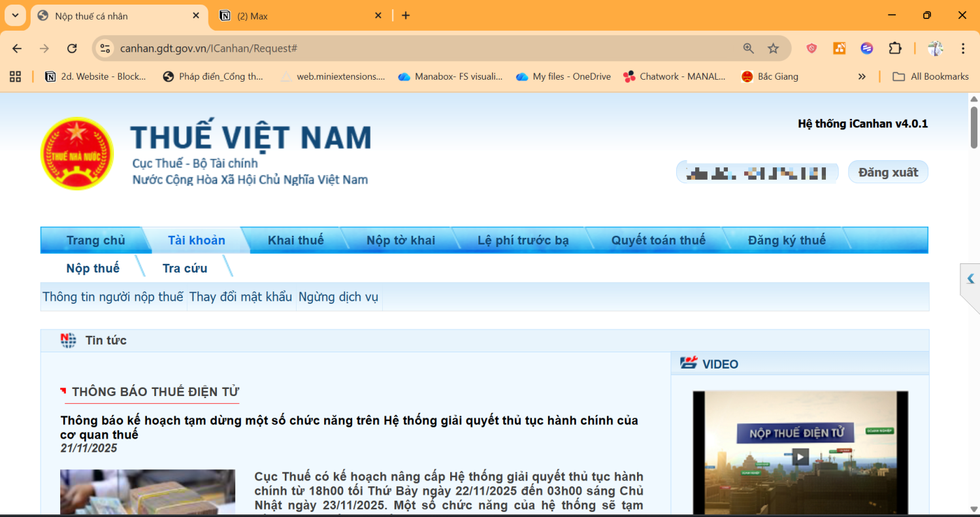Open the bookmarks apps grid icon

[x=16, y=76]
